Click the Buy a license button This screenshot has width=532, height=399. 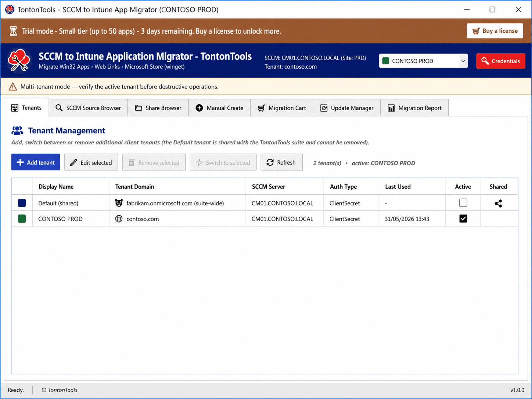click(495, 31)
